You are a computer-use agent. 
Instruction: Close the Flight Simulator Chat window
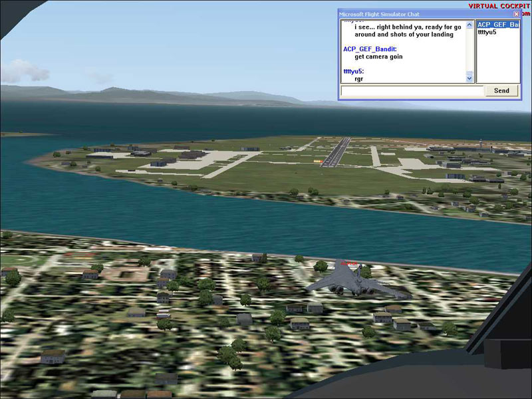click(x=516, y=14)
